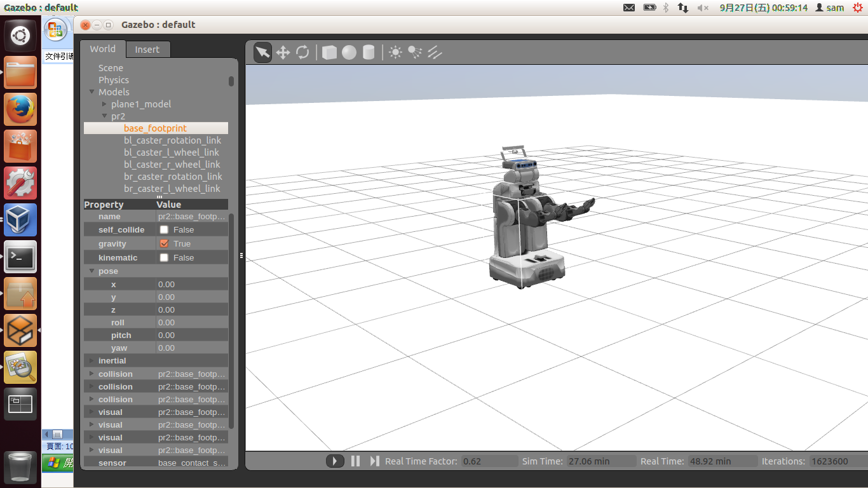Select Scene in the world tree
The image size is (868, 488).
tap(111, 67)
